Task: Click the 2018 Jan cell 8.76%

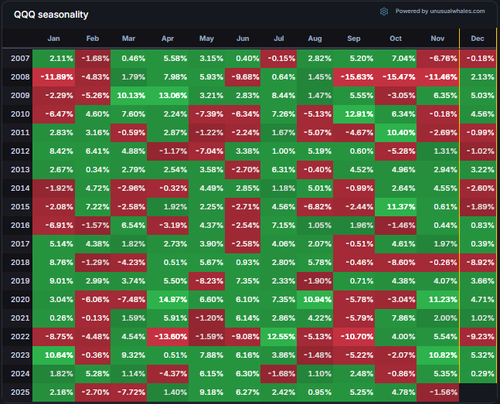Action: coord(54,263)
